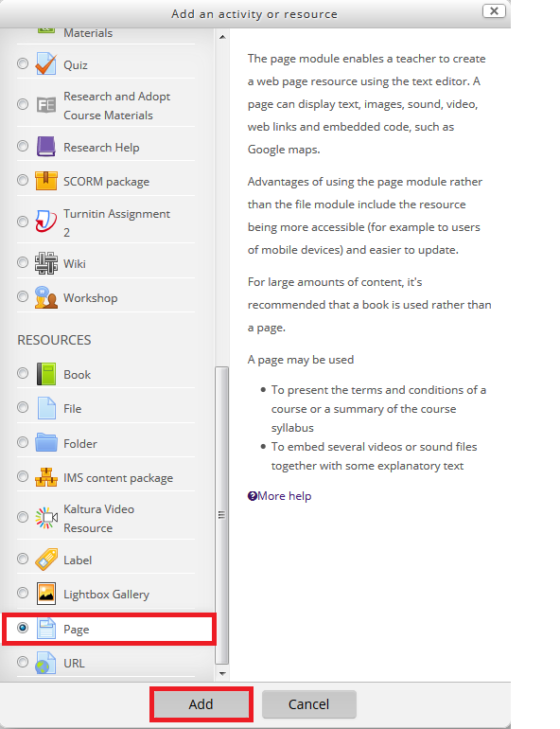The image size is (560, 729).
Task: Click the Cancel button
Action: tap(308, 704)
